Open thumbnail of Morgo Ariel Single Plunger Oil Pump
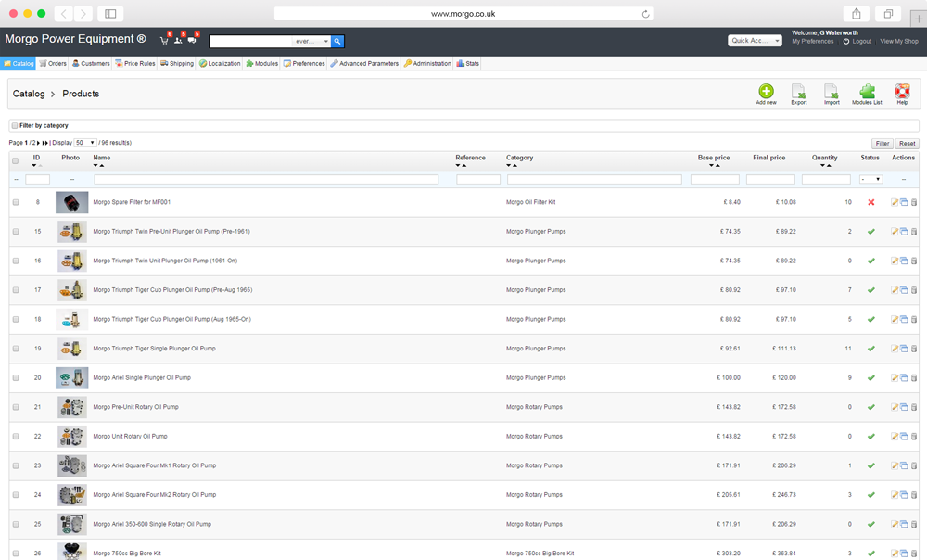 click(x=72, y=378)
